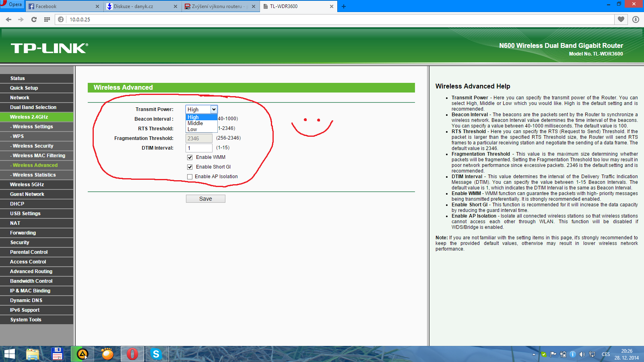Viewport: 644px width, 362px height.
Task: Choose Low transmit power option
Action: 201,129
